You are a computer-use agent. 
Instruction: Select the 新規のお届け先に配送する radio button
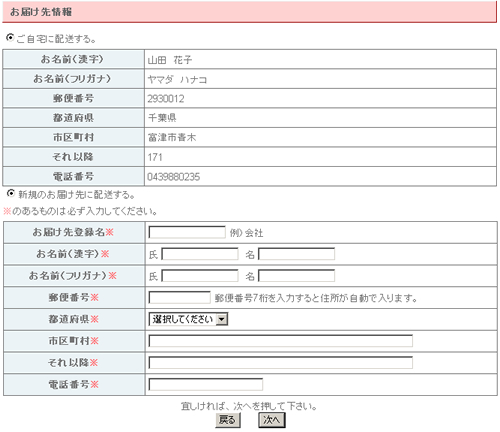click(11, 193)
